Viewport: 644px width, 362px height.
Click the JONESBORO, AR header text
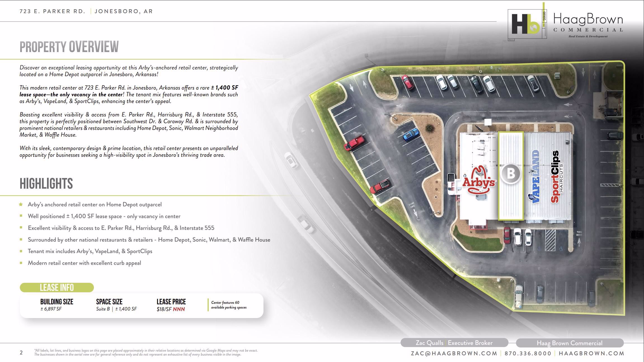(x=124, y=11)
